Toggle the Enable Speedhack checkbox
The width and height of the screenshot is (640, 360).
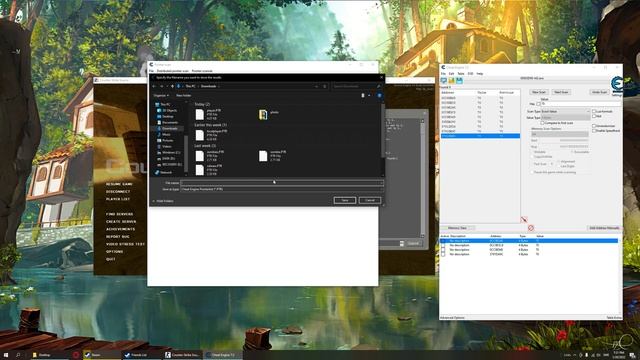tap(594, 131)
